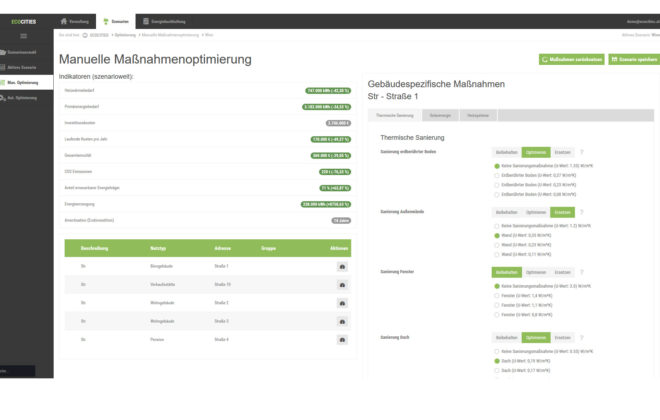Click the ECOCITIES logo in the header
The width and height of the screenshot is (660, 420).
24,21
